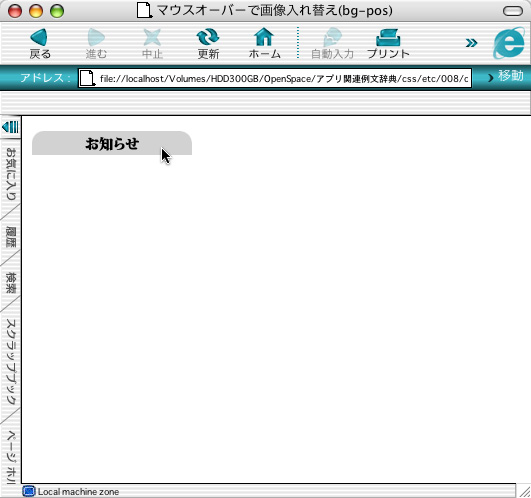The width and height of the screenshot is (531, 498).
Task: Click the 中止 stop icon
Action: pos(152,37)
